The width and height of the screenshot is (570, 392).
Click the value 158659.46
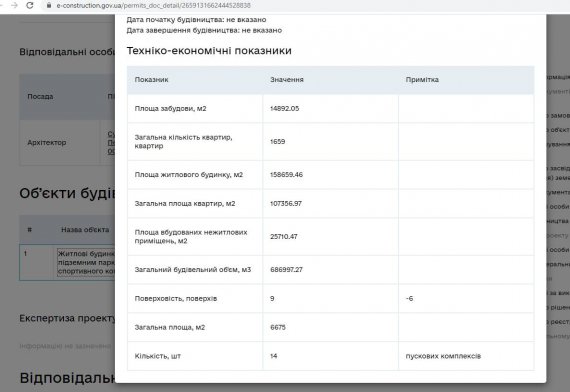286,175
